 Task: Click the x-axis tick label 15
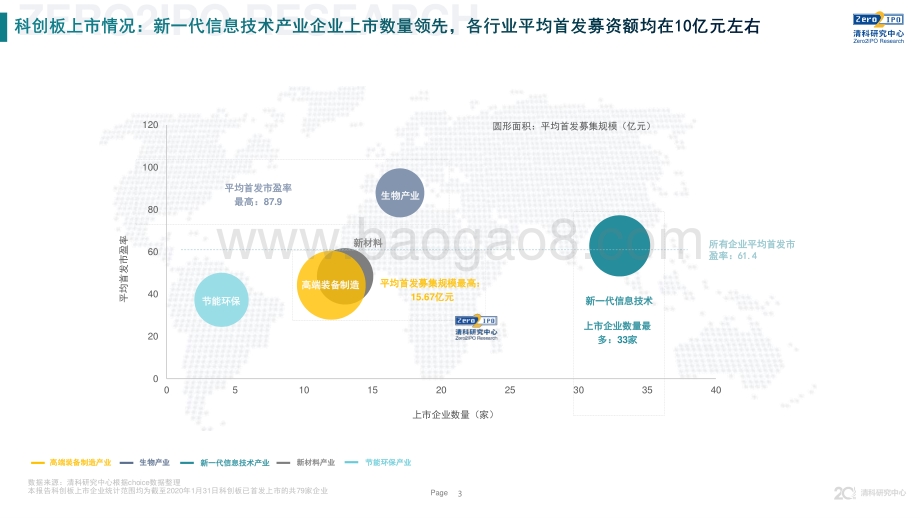pyautogui.click(x=373, y=390)
